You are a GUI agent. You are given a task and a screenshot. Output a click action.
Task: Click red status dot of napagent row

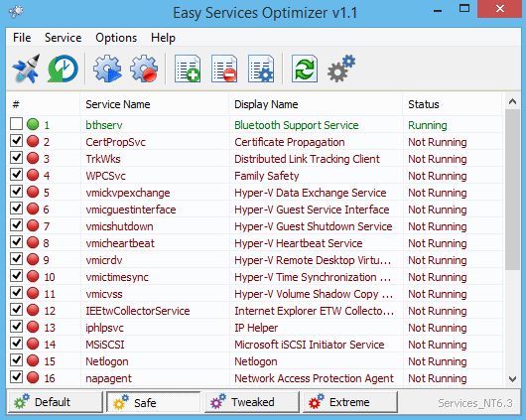33,377
